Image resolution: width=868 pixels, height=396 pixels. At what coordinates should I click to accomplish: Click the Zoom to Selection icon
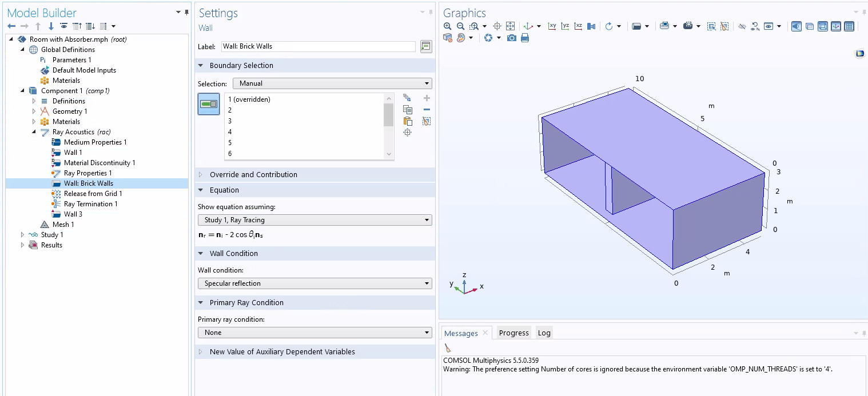(x=407, y=133)
